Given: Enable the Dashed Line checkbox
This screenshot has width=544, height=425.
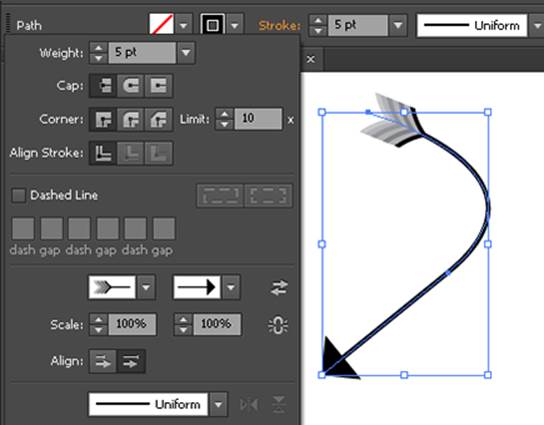Looking at the screenshot, I should tap(18, 195).
